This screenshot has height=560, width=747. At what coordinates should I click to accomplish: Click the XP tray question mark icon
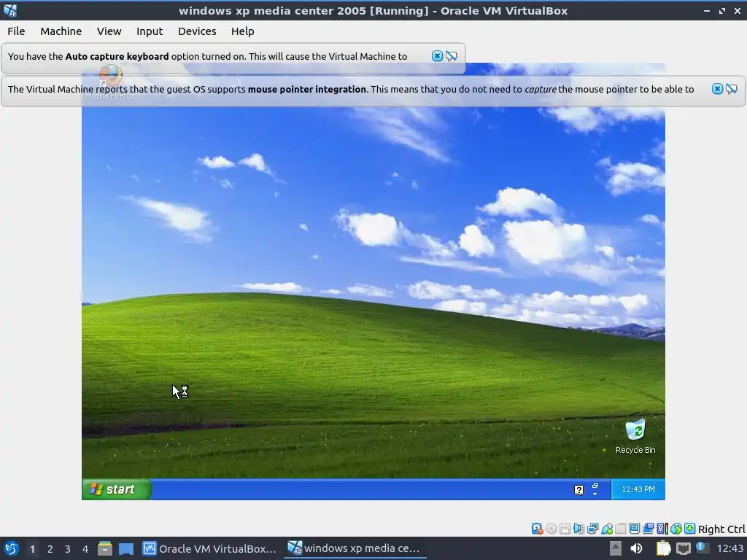(578, 490)
